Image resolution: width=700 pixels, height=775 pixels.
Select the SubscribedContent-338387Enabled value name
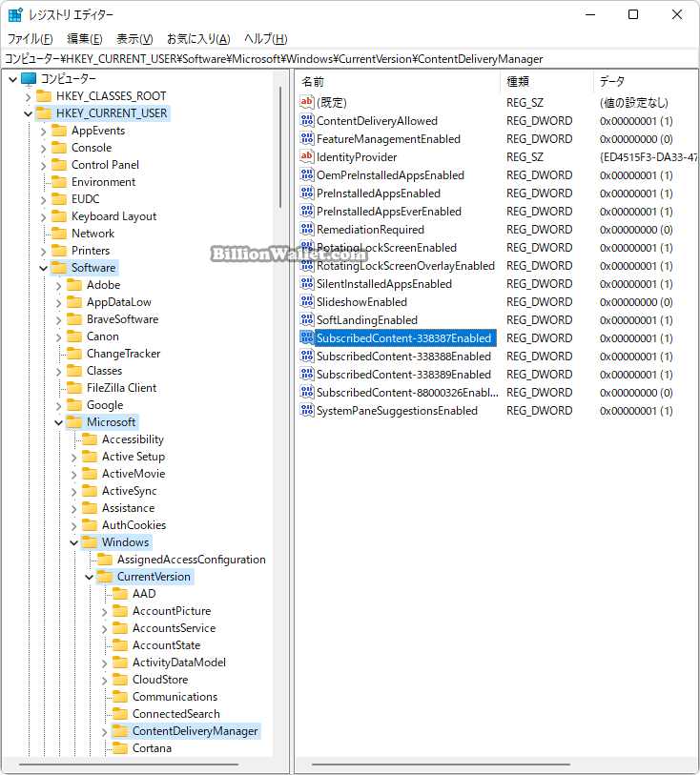click(404, 338)
